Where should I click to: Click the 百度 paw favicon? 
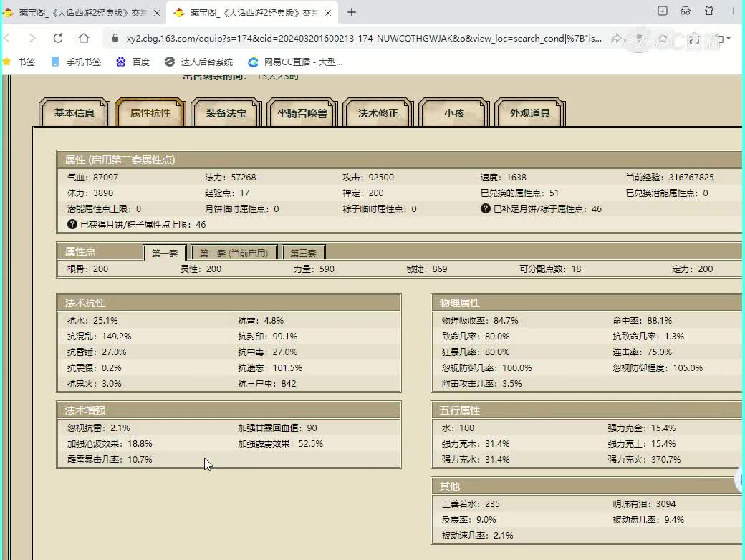[120, 62]
